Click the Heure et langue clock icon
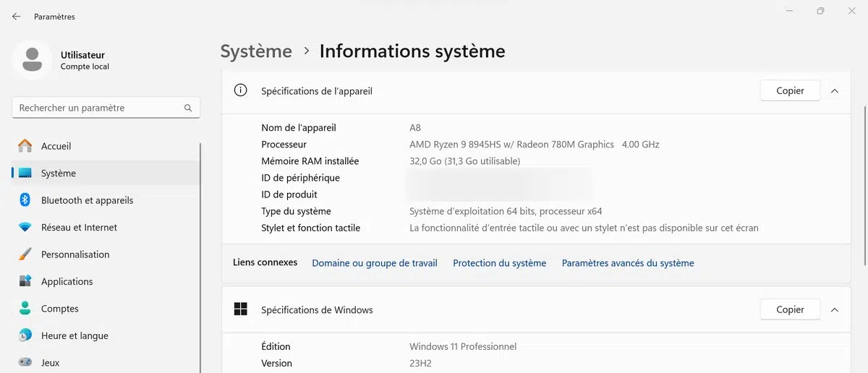The image size is (868, 373). pyautogui.click(x=25, y=336)
